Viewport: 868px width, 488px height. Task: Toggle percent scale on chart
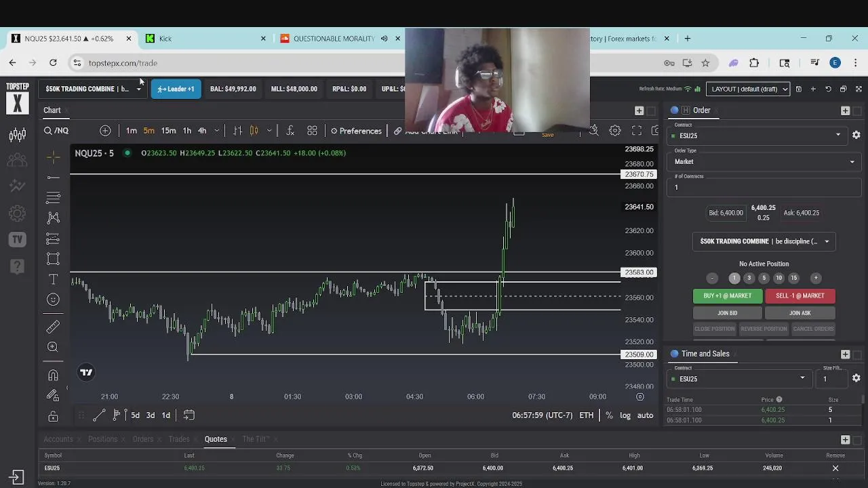609,415
